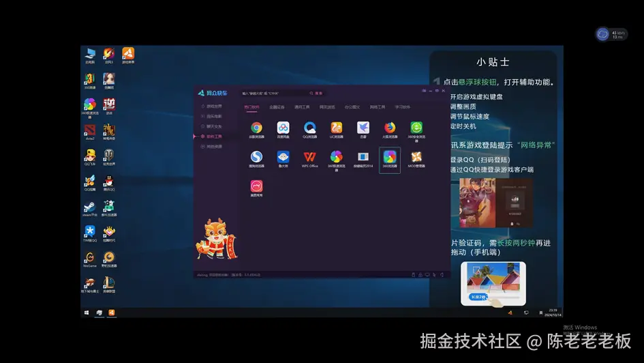This screenshot has height=363, width=644.
Task: Click the pink 搜索 search button
Action: [x=316, y=93]
